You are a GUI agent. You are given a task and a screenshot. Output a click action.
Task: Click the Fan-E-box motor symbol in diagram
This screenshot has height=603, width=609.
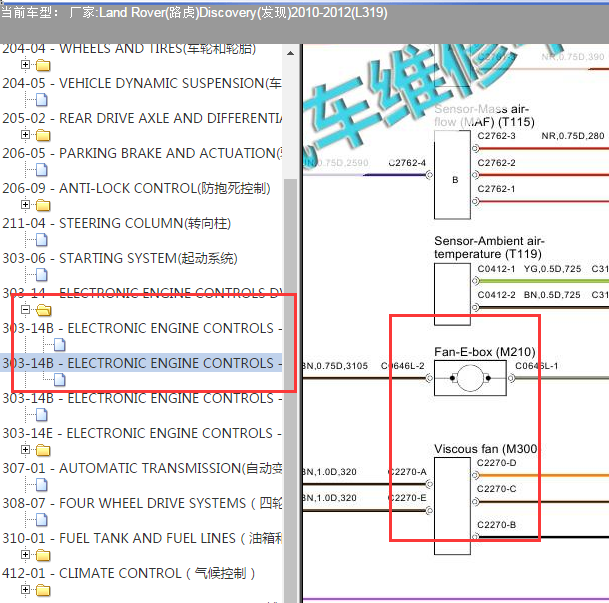[470, 378]
